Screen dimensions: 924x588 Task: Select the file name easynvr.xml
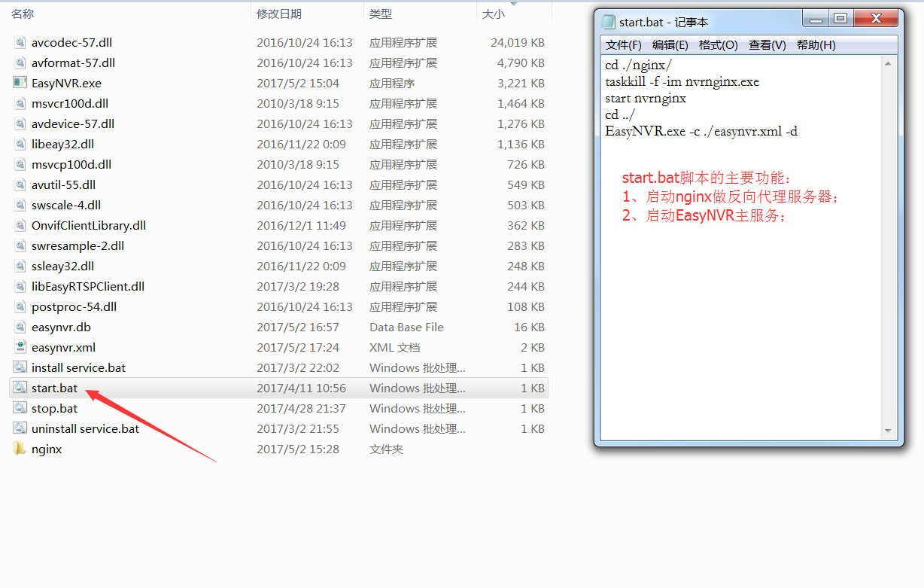[63, 347]
